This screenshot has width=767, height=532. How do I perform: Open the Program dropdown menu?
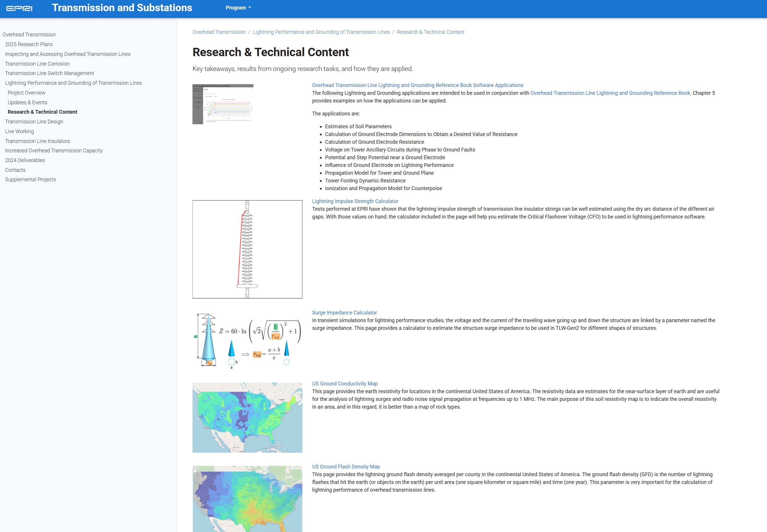[238, 8]
